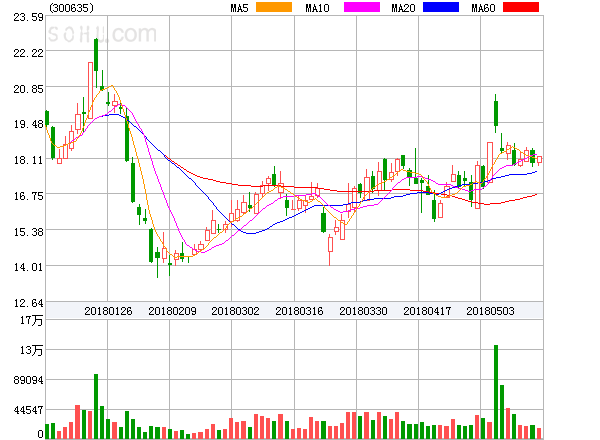
Task: Click the 20180330 date label
Action: coord(363,311)
